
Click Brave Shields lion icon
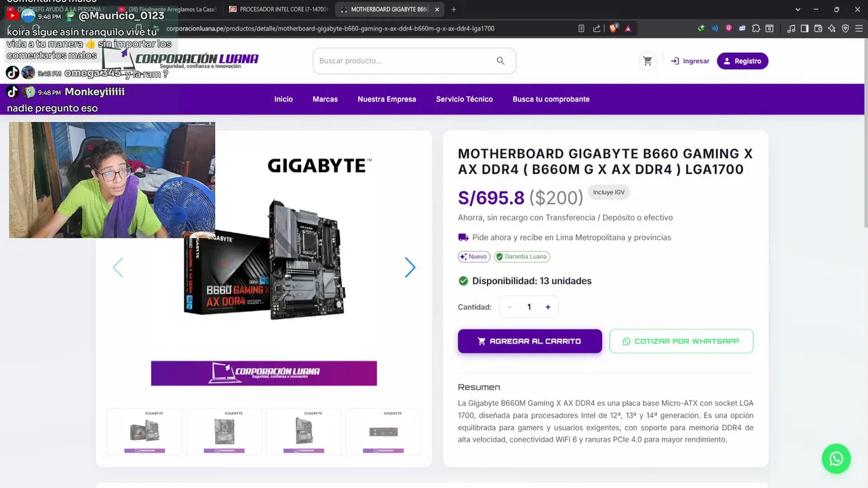pyautogui.click(x=614, y=28)
